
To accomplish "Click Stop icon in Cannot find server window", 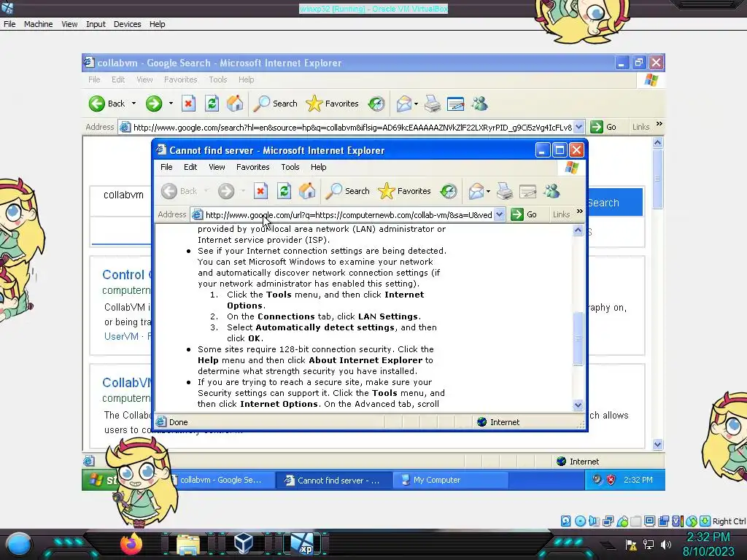I will click(260, 192).
